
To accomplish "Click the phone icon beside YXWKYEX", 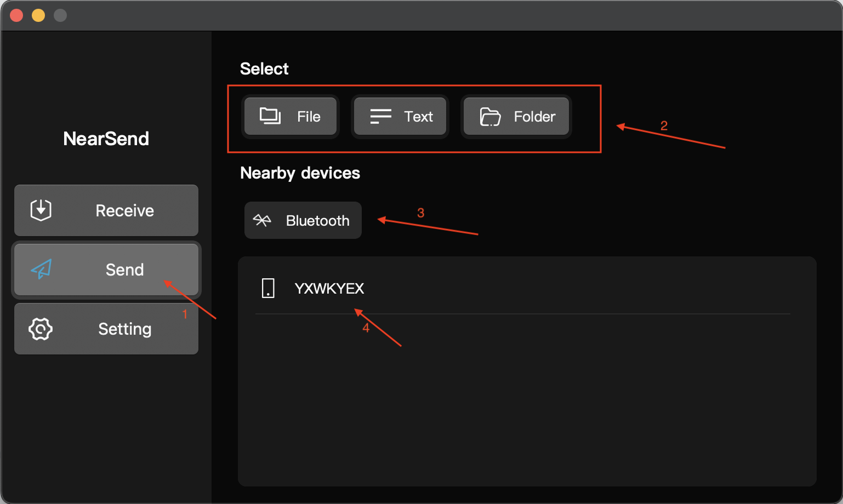I will click(x=268, y=288).
